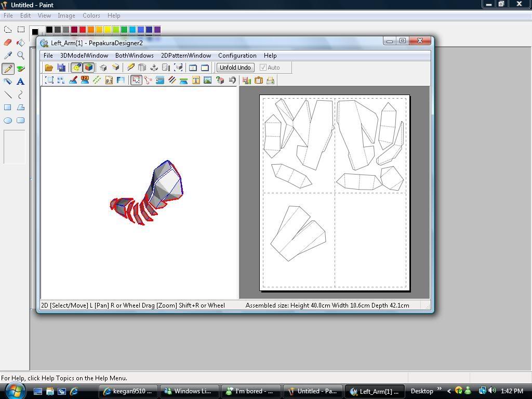This screenshot has width=532, height=399.
Task: Click the split two-pane window layout icon
Action: tap(193, 68)
